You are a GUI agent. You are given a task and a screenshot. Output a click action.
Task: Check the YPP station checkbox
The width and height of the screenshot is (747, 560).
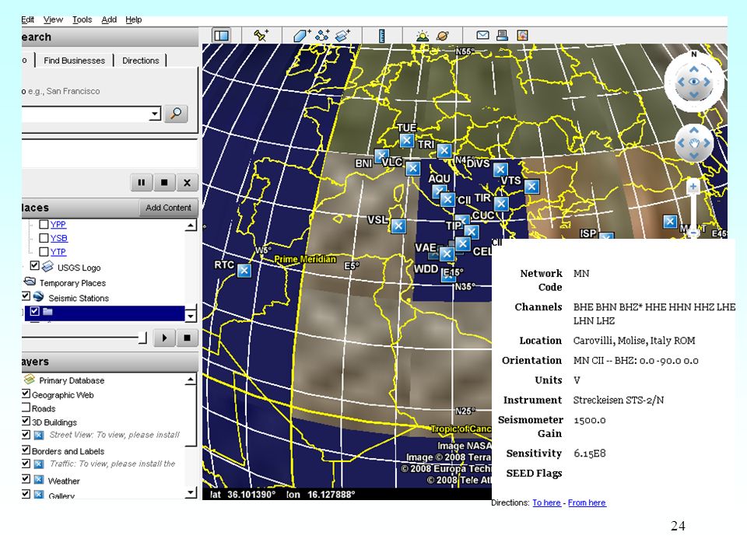pos(44,224)
